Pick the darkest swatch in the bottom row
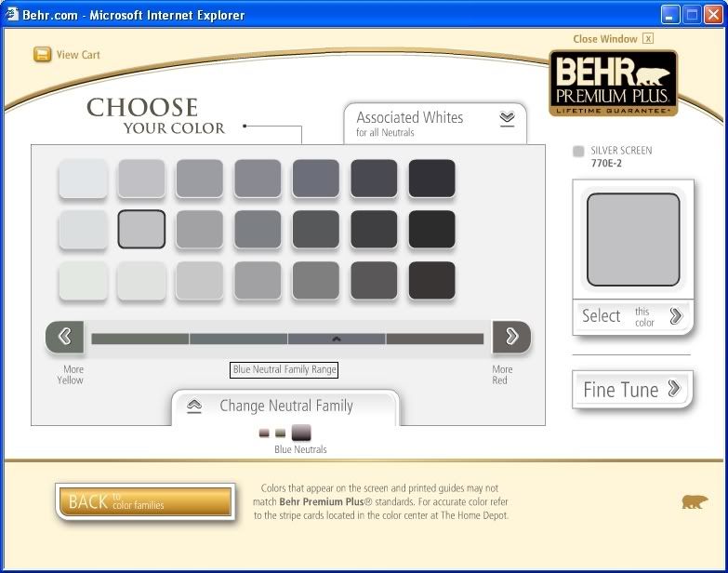 (431, 280)
